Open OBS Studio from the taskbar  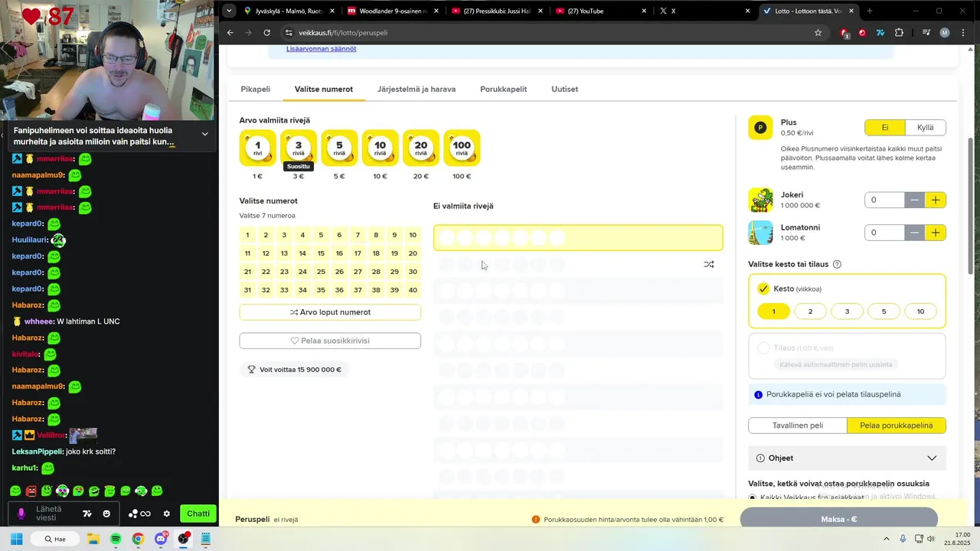[x=183, y=539]
